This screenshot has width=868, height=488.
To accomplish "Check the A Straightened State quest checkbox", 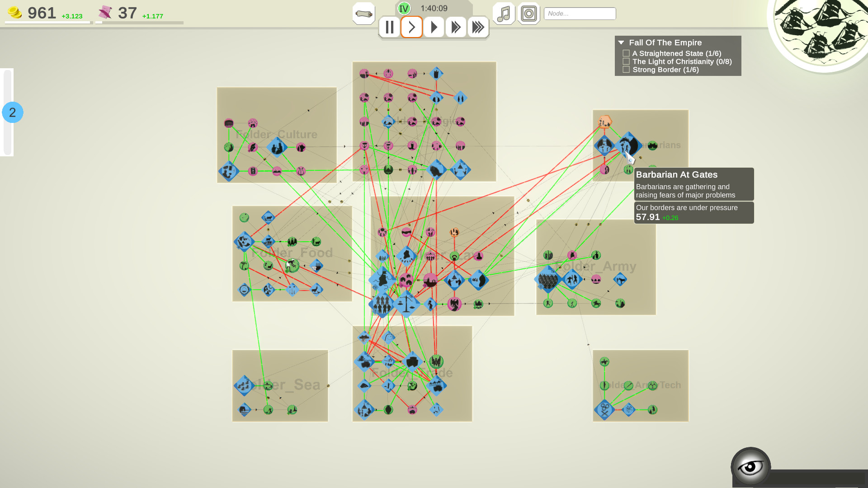I will click(x=626, y=53).
